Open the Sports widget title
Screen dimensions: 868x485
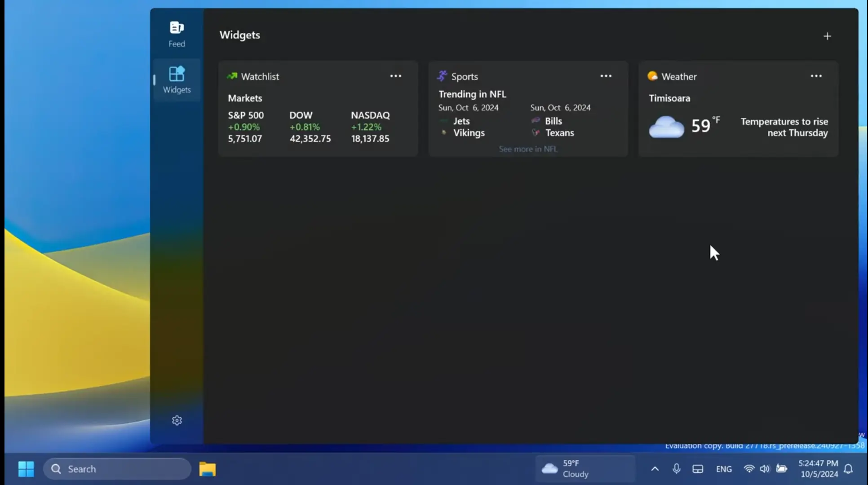(465, 76)
